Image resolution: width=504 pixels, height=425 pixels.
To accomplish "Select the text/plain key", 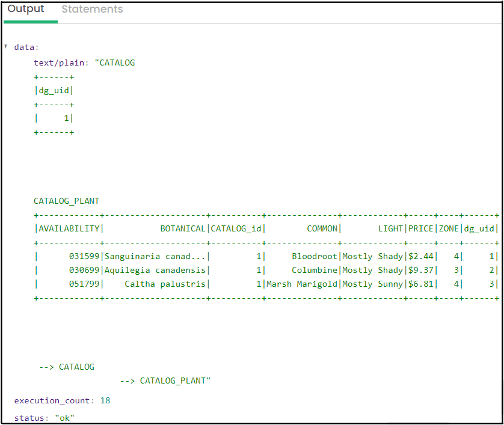I will [61, 63].
